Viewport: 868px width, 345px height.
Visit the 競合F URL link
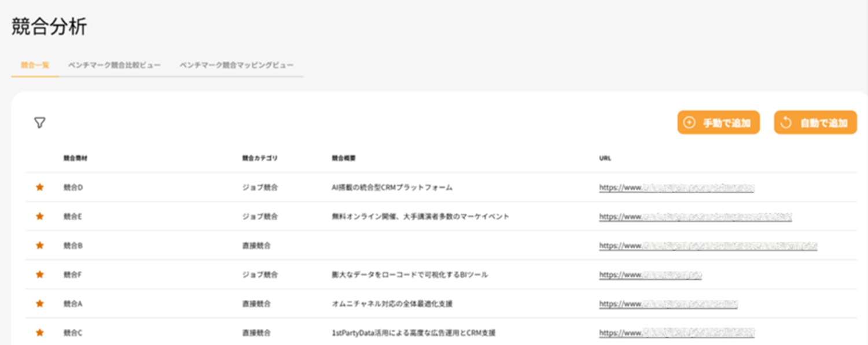pyautogui.click(x=650, y=275)
